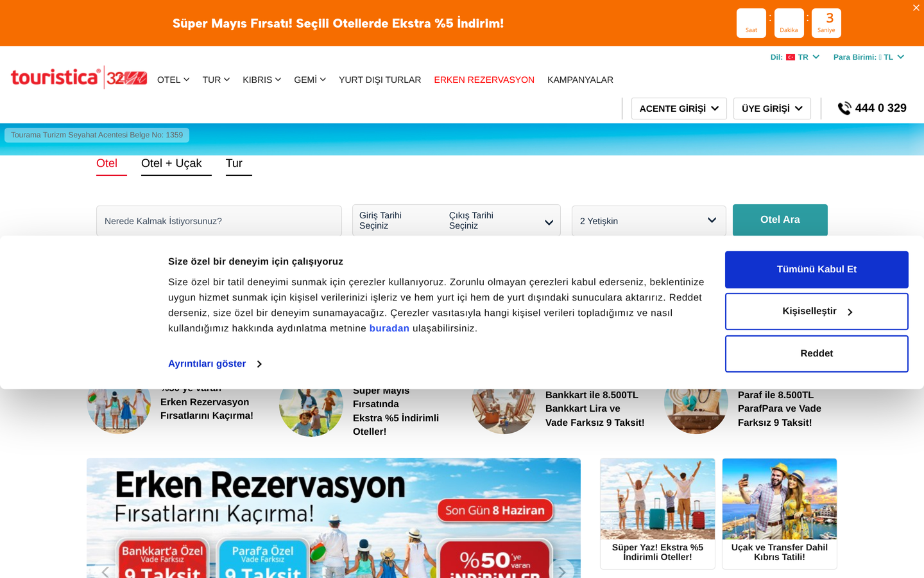Click the touristica logo
The height and width of the screenshot is (578, 924).
(x=55, y=78)
